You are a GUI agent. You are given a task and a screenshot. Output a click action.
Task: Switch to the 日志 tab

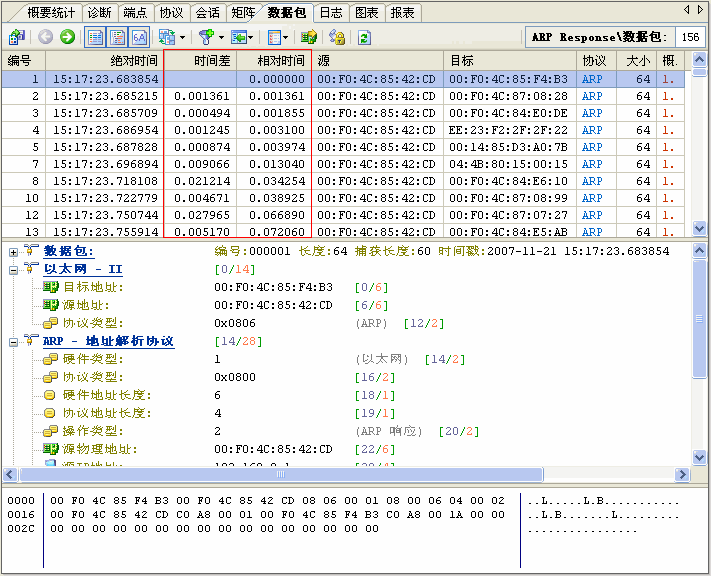[x=330, y=13]
